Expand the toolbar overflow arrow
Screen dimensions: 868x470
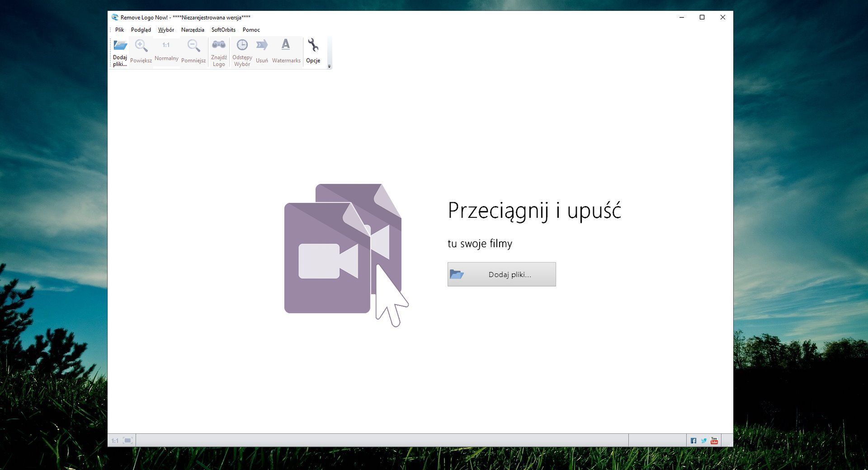[329, 66]
